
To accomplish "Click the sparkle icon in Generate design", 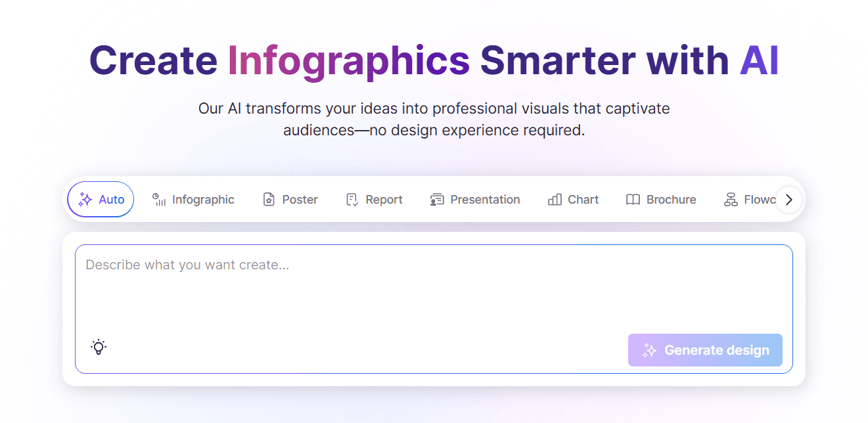I will [x=649, y=350].
